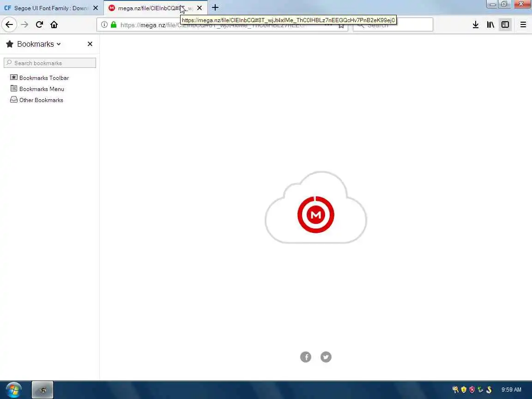Viewport: 532px width, 399px height.
Task: Click the Bookmarks Toolbar star icon
Action: point(13,78)
